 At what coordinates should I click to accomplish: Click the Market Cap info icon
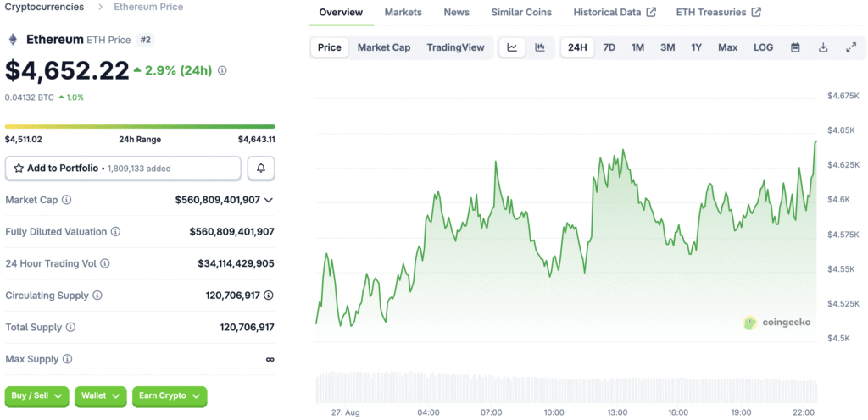click(x=66, y=200)
